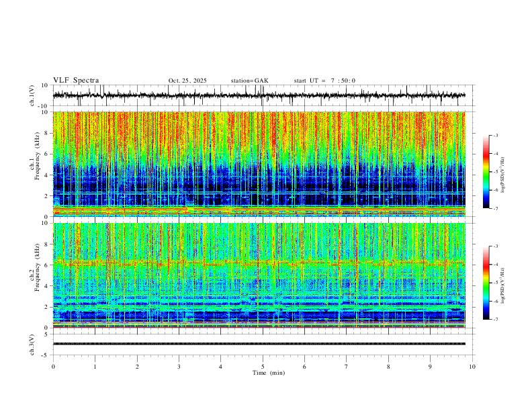Click the "ch.1(V)" waveform axis label
532x411 pixels.
[x=32, y=95]
